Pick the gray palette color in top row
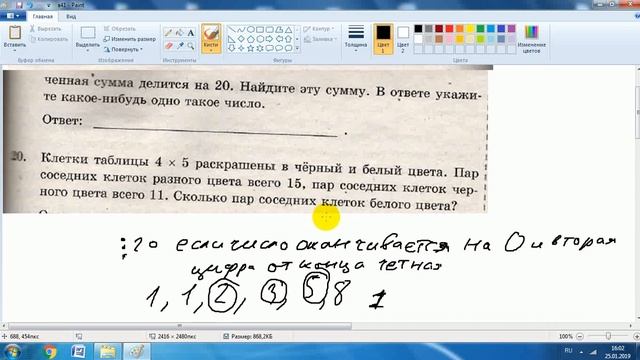 point(429,29)
